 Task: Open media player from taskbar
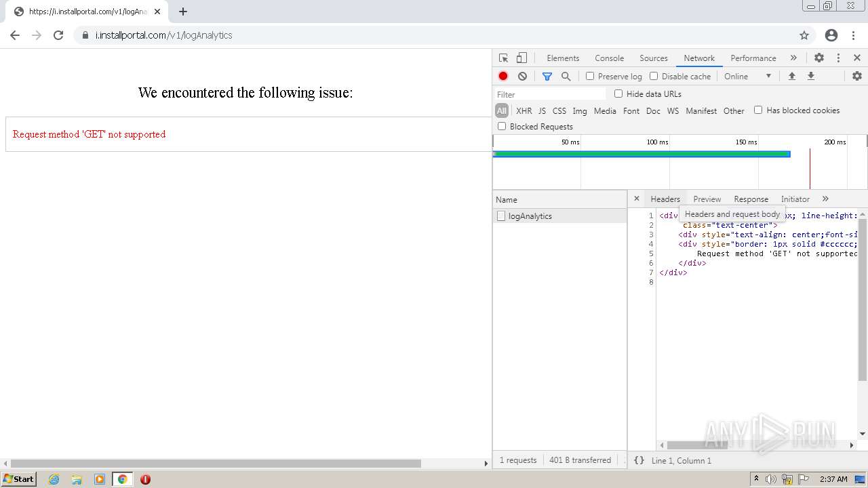tap(100, 479)
